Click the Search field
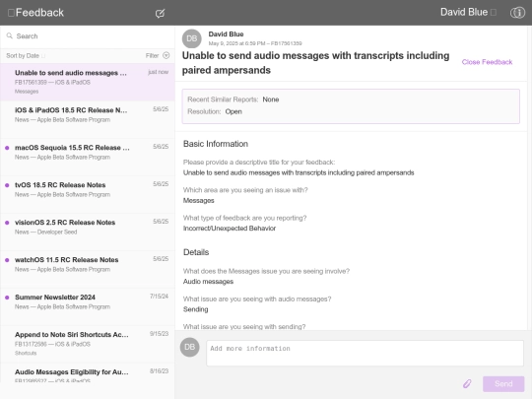The height and width of the screenshot is (399, 532). click(88, 36)
